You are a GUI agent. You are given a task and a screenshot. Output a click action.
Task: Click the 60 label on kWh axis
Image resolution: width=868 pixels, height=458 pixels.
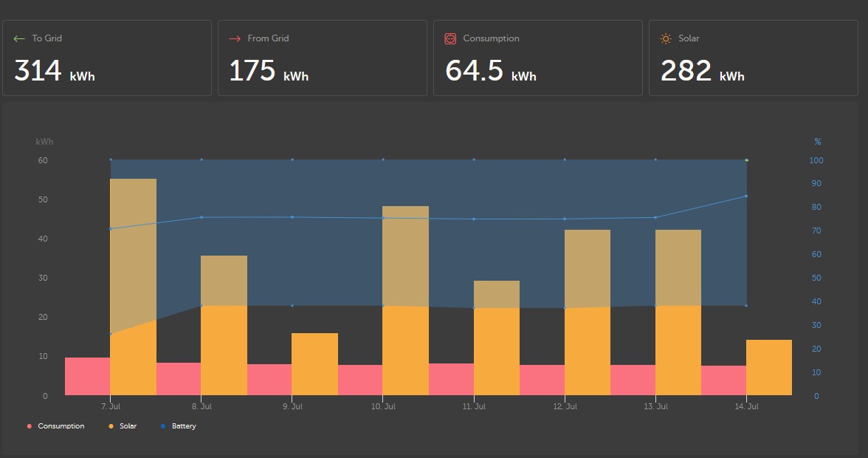tap(43, 160)
